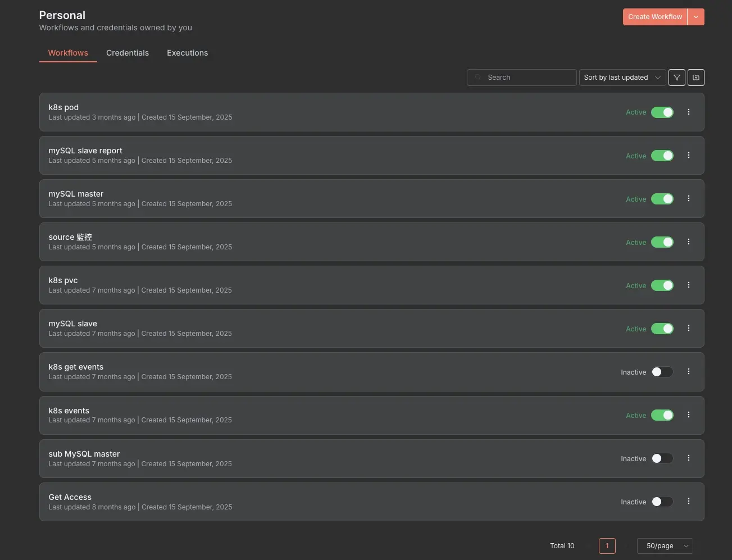Activate the k8s get events workflow
Screen dimensions: 732x560
(x=662, y=372)
